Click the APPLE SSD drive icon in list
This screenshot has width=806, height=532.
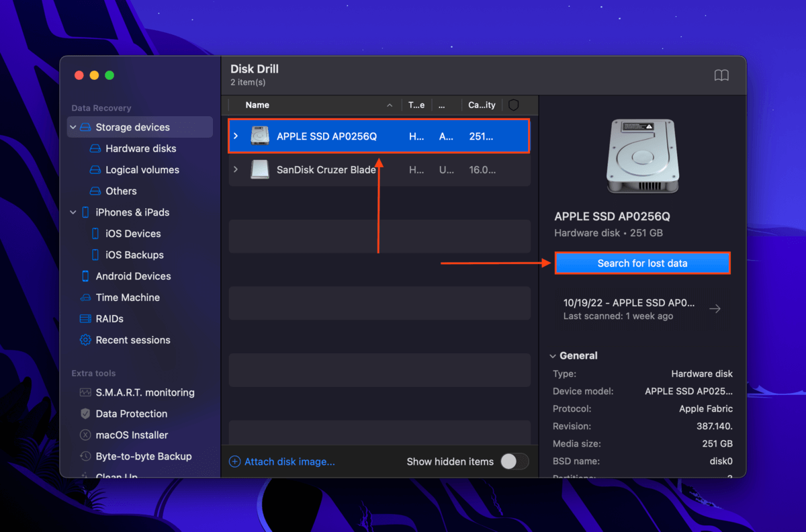pos(260,136)
